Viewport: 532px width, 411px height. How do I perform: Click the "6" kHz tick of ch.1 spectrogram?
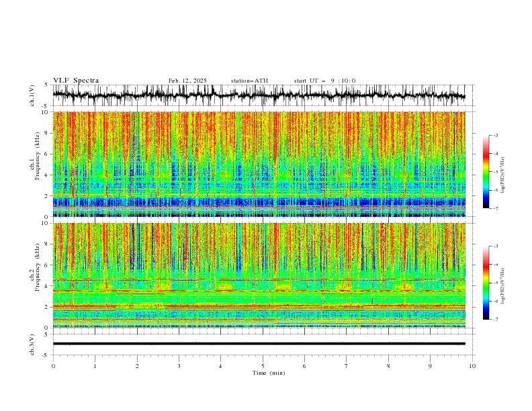[48, 154]
